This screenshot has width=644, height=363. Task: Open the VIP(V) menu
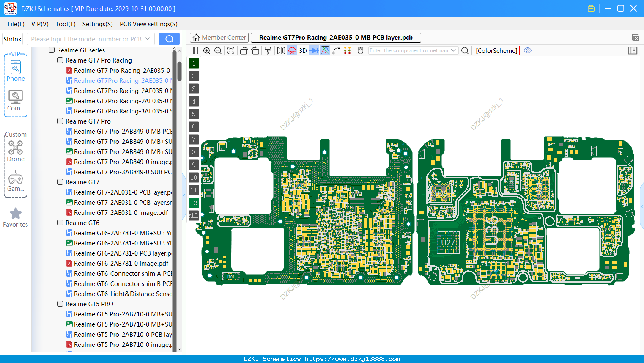click(40, 24)
